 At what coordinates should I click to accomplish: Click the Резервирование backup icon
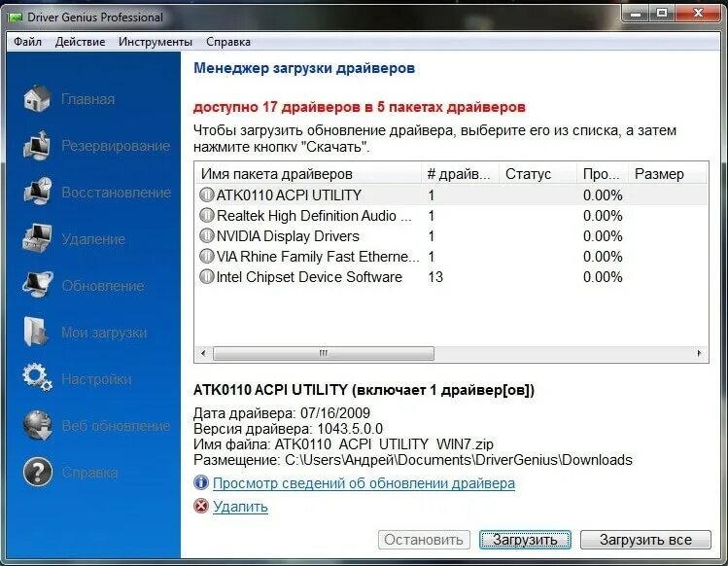[x=37, y=146]
